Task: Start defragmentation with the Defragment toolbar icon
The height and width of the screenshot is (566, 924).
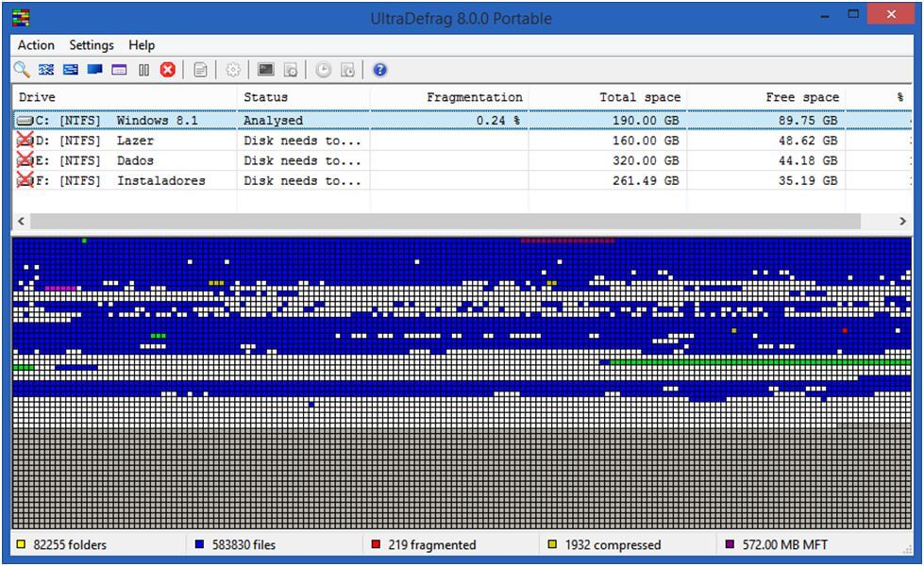Action: 46,70
